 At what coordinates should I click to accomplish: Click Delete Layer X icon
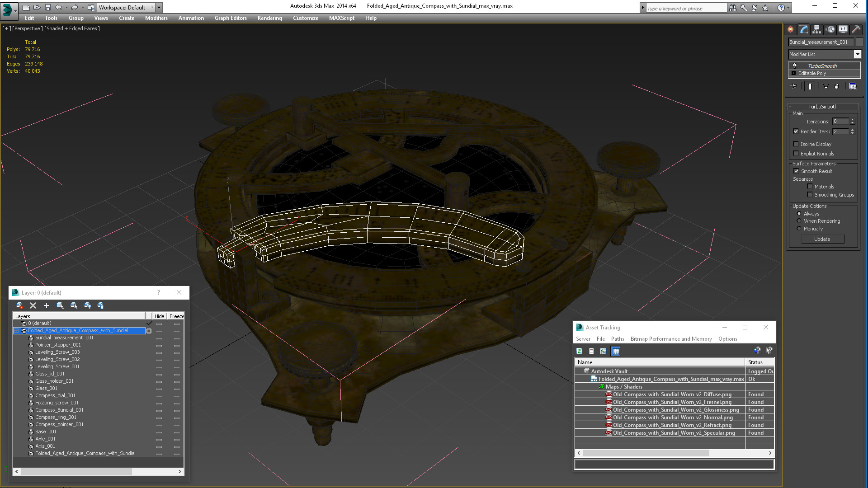point(33,305)
